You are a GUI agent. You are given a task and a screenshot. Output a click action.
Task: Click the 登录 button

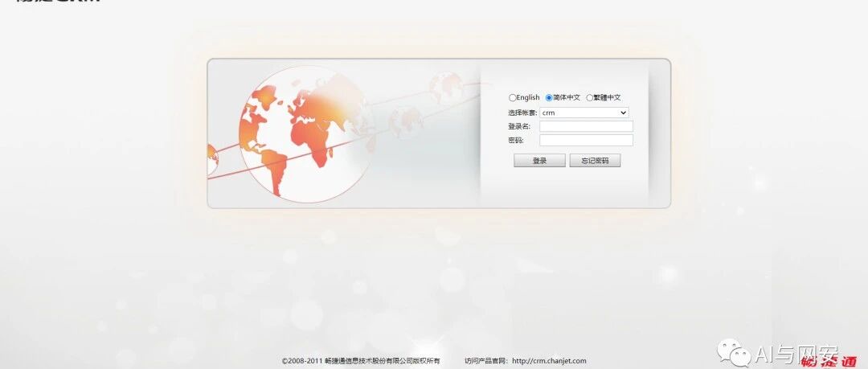[x=540, y=161]
